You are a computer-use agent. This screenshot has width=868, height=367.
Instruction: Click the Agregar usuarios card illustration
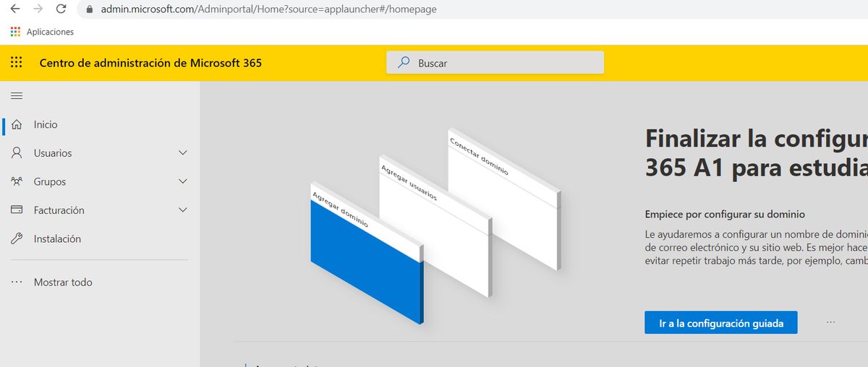[x=435, y=224]
